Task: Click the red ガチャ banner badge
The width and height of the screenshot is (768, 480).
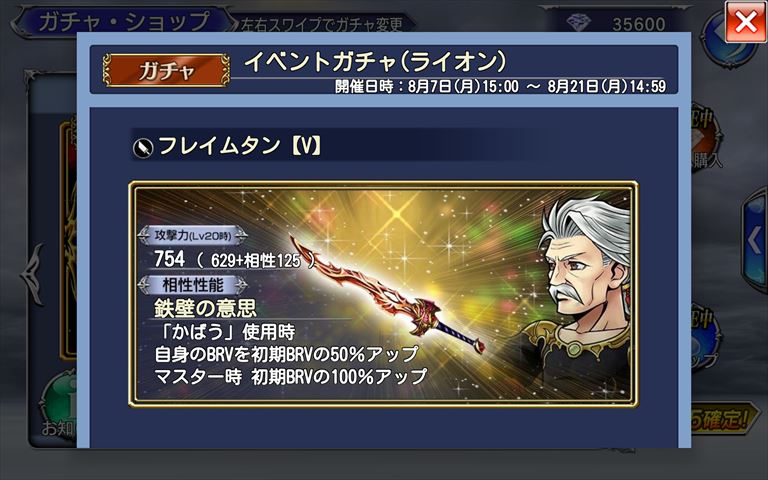Action: point(166,71)
